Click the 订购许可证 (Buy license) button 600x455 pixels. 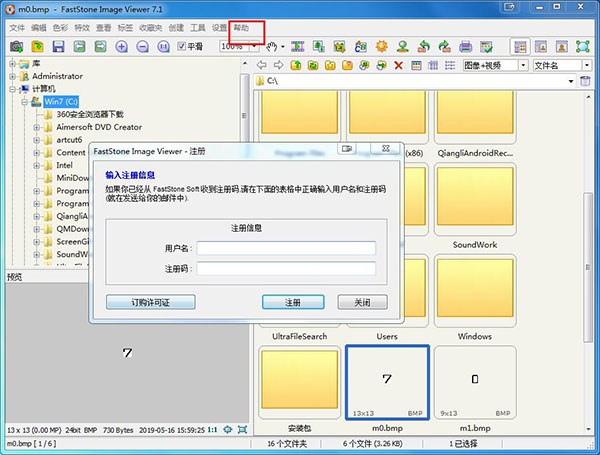[x=149, y=302]
